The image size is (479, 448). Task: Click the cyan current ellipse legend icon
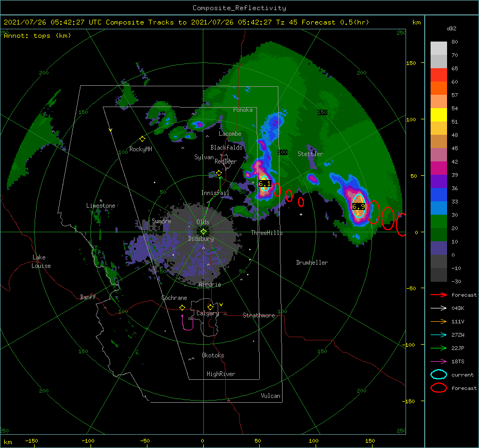[x=439, y=374]
